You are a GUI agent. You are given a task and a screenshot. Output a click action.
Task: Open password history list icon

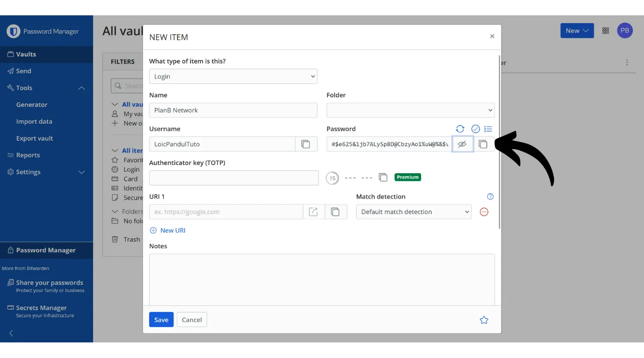click(488, 129)
